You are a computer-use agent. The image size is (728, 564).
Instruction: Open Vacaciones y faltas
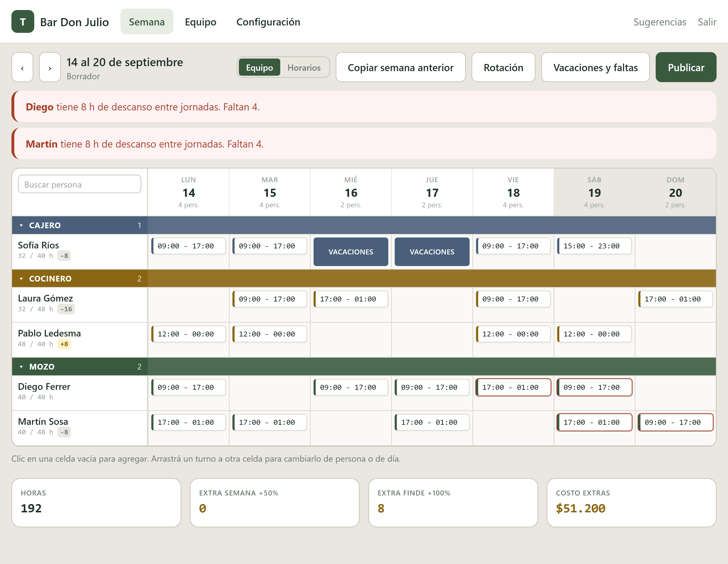coord(595,67)
